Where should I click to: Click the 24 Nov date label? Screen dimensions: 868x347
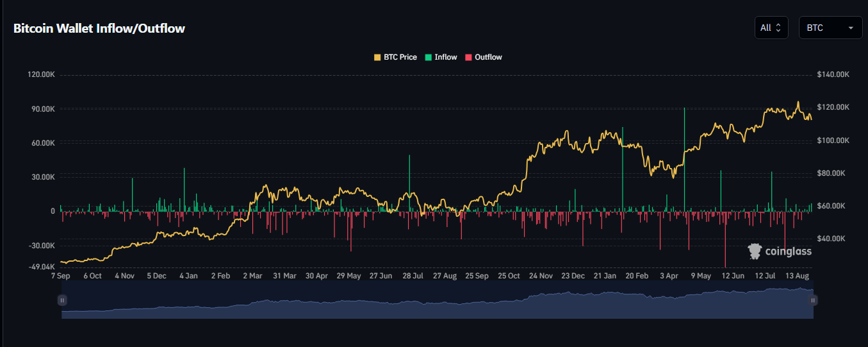tap(541, 276)
